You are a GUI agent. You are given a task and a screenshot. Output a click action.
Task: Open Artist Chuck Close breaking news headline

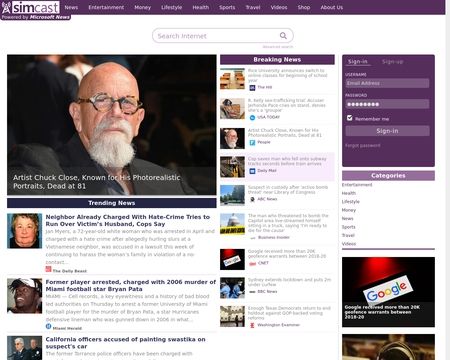point(285,133)
